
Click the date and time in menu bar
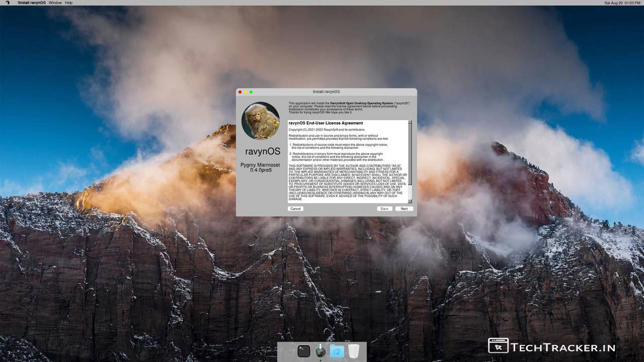tap(622, 3)
